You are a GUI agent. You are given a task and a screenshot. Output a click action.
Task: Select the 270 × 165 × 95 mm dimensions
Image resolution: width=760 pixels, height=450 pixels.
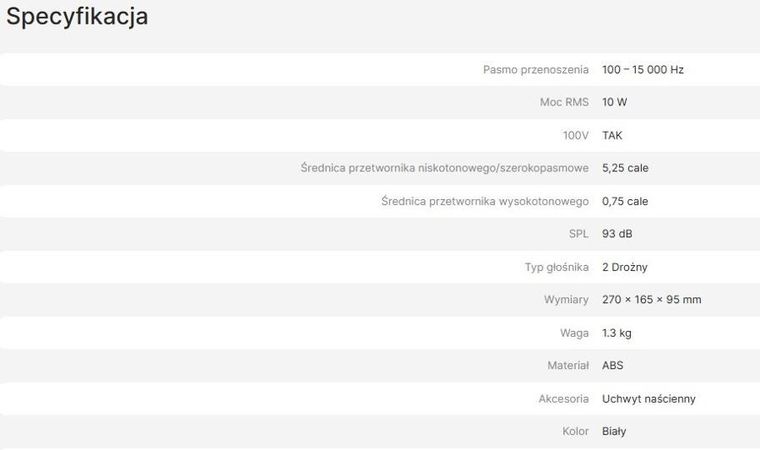click(651, 300)
